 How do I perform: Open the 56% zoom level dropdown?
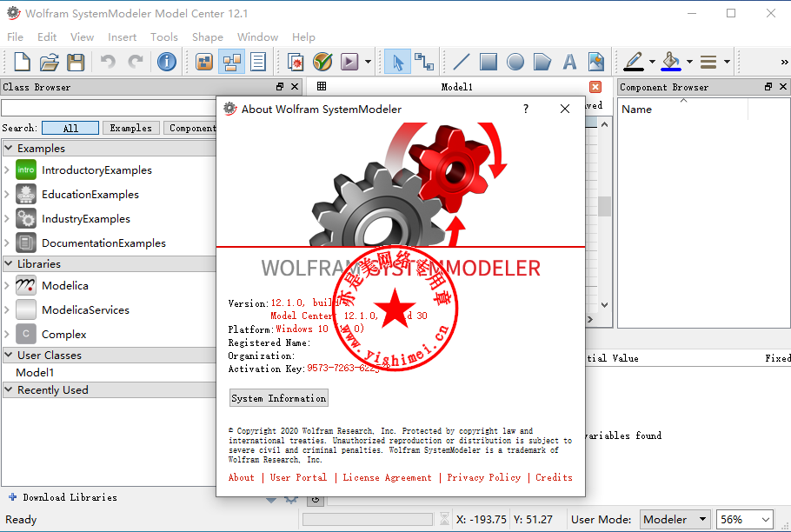click(745, 519)
